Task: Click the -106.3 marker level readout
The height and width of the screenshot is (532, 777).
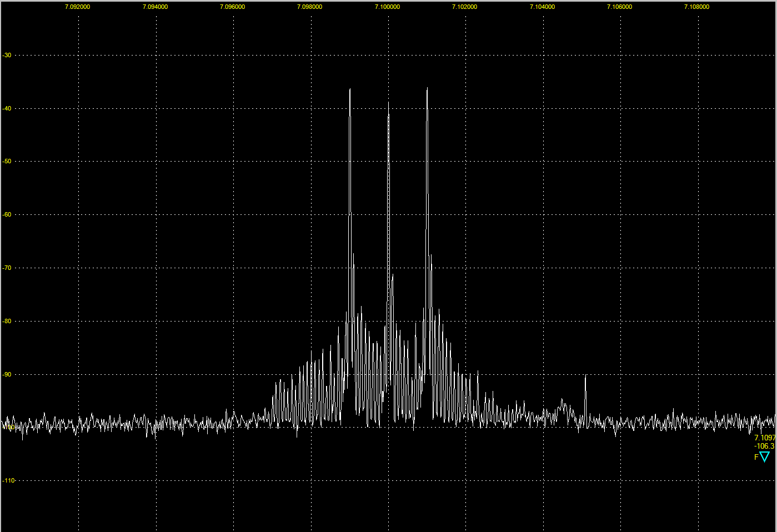Action: (x=764, y=446)
